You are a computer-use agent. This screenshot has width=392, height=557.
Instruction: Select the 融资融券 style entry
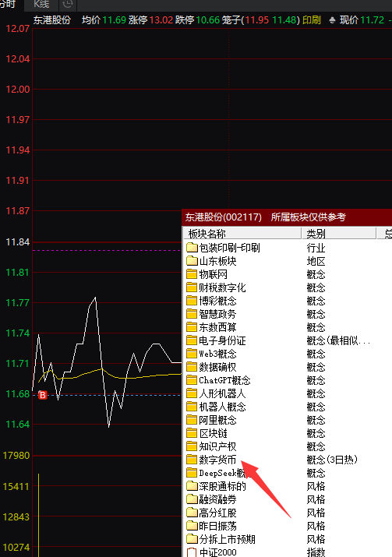217,499
